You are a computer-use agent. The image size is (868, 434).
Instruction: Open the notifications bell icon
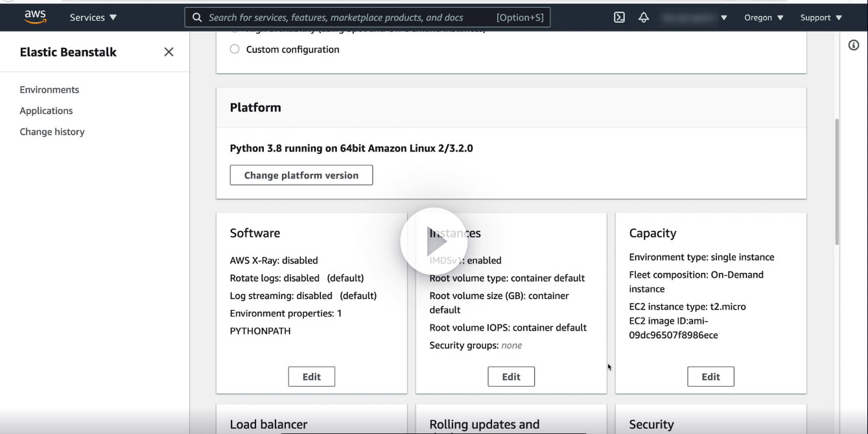(644, 18)
